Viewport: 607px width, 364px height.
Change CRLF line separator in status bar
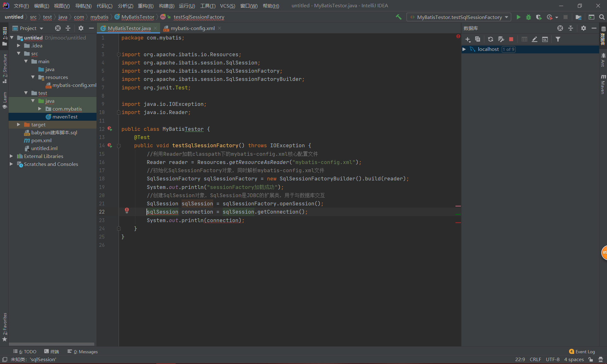[535, 359]
